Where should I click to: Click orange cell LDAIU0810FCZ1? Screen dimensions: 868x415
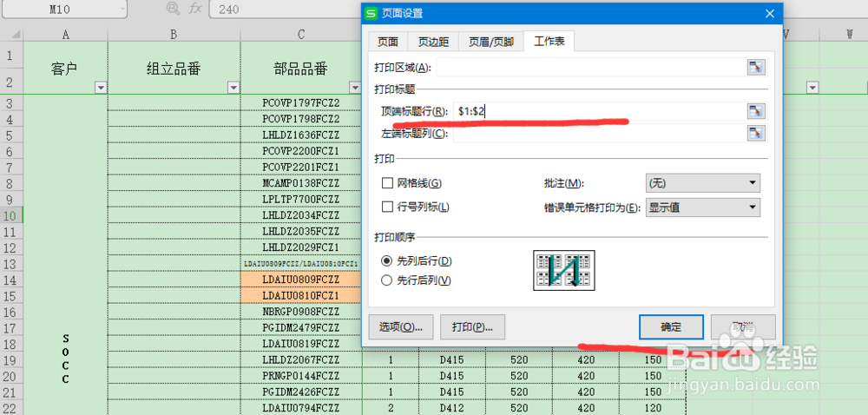point(301,295)
